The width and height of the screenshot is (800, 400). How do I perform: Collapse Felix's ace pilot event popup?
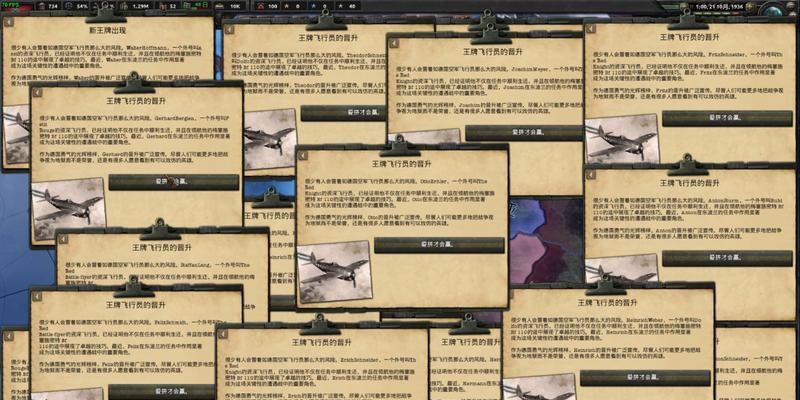[37, 297]
